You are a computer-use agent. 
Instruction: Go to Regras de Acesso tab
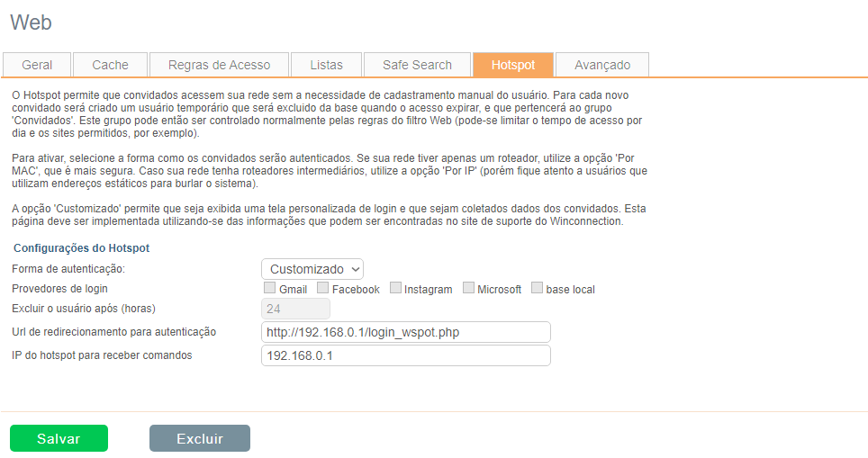click(219, 65)
